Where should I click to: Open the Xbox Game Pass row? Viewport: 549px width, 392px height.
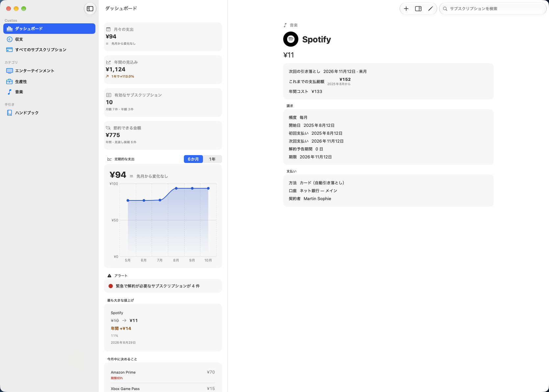pos(163,389)
